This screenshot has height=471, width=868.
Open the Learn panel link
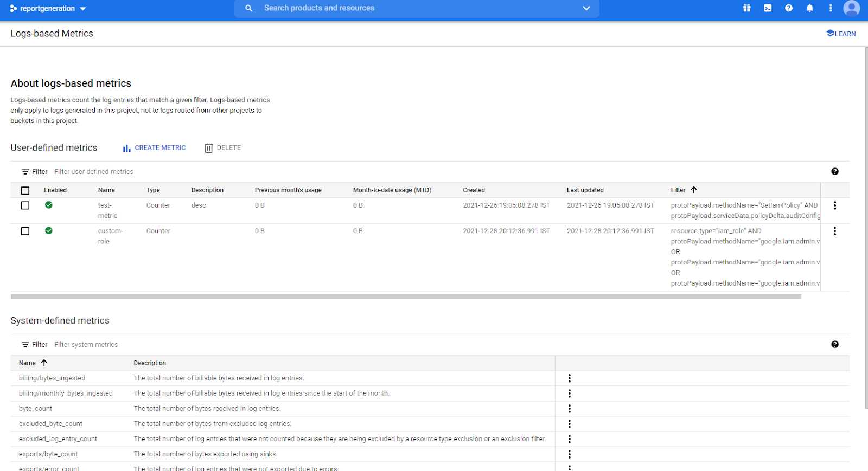pyautogui.click(x=841, y=34)
